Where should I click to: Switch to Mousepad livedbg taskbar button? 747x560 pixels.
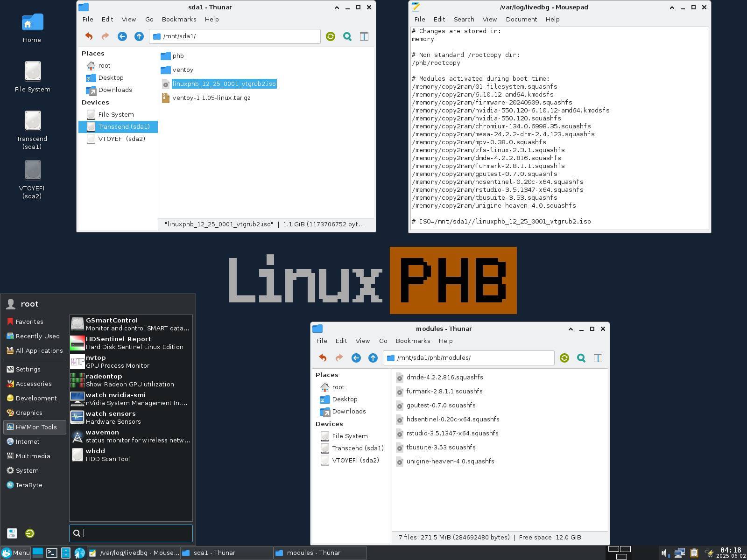coord(134,553)
